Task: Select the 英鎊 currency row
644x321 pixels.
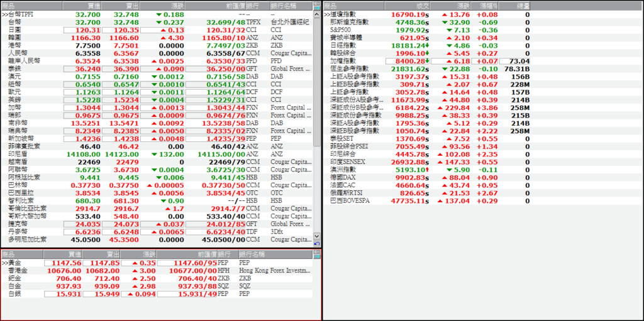Action: point(157,100)
